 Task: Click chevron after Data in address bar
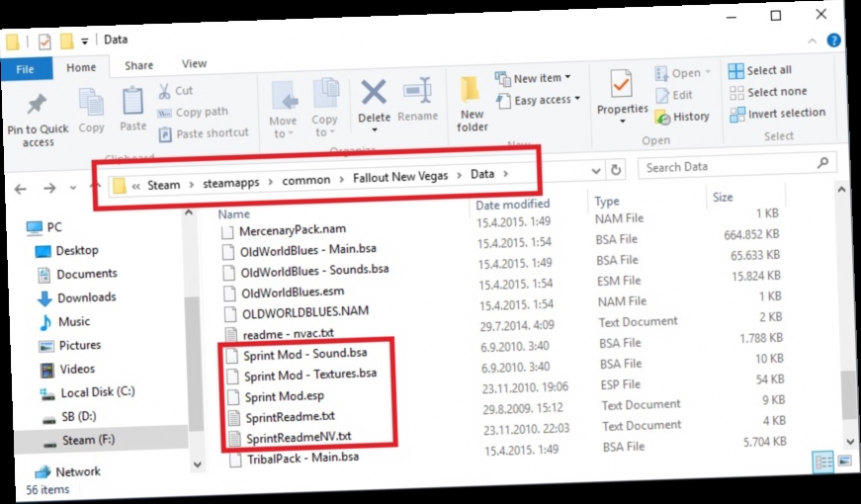tap(506, 174)
